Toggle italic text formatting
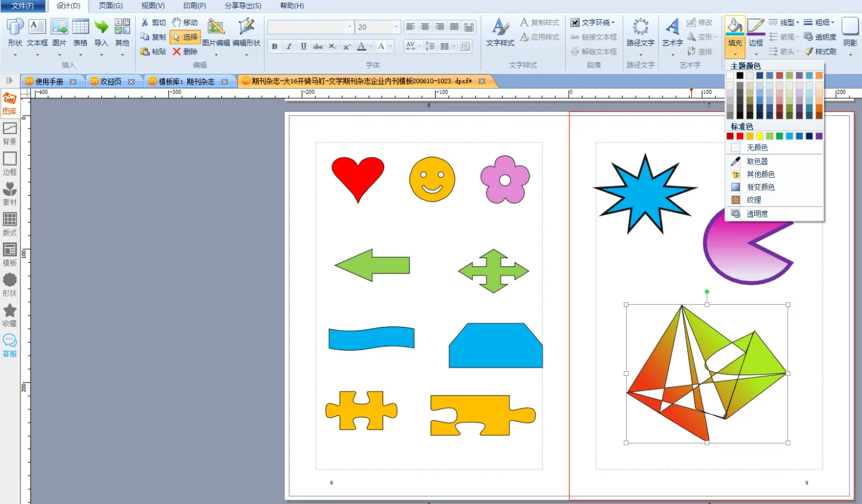This screenshot has height=504, width=862. pos(289,47)
